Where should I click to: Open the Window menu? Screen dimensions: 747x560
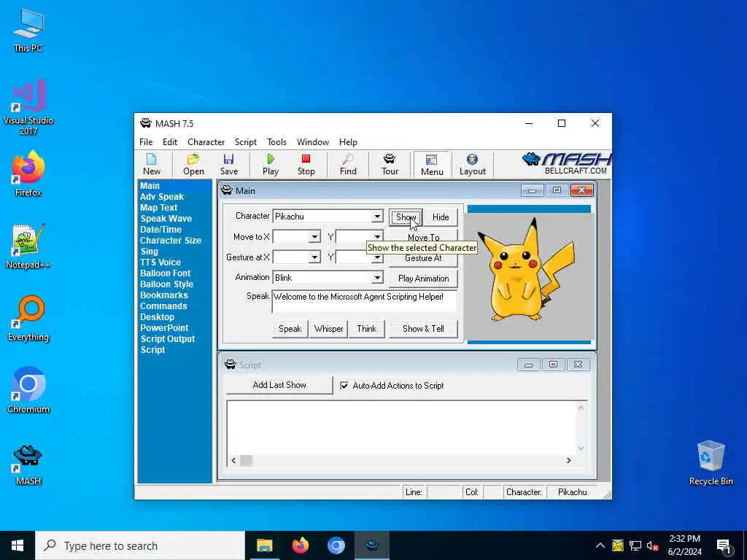point(312,142)
